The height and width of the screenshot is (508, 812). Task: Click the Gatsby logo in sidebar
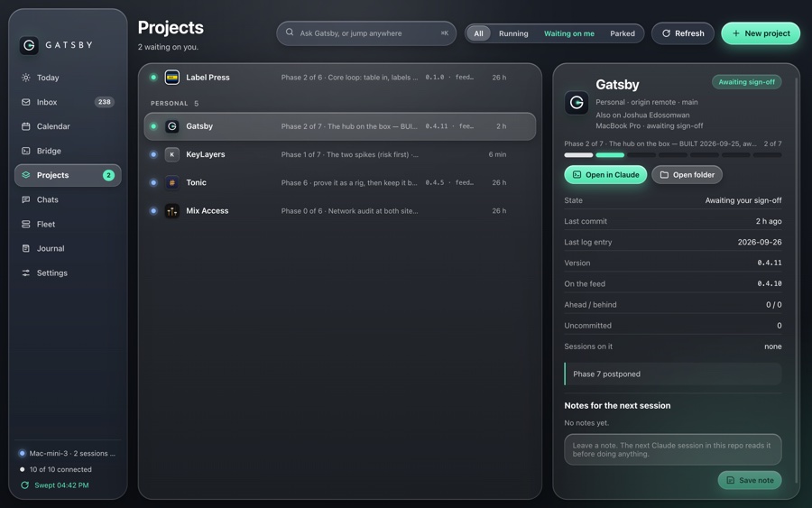29,45
